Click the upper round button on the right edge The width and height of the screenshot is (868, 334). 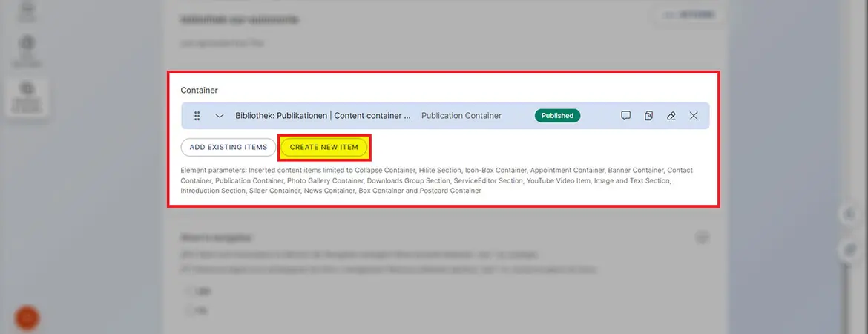pos(850,215)
